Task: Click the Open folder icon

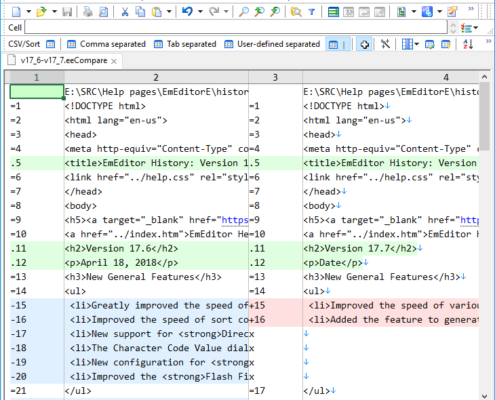Action: tap(41, 12)
